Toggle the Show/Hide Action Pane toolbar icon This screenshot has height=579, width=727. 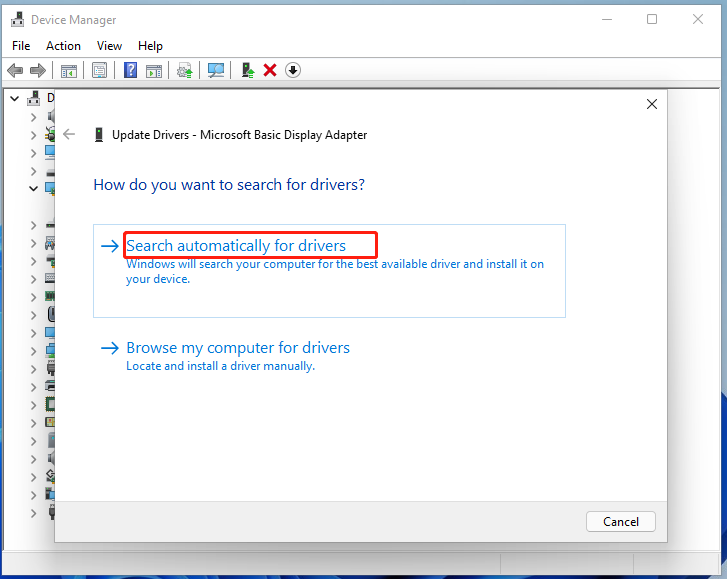[x=154, y=71]
